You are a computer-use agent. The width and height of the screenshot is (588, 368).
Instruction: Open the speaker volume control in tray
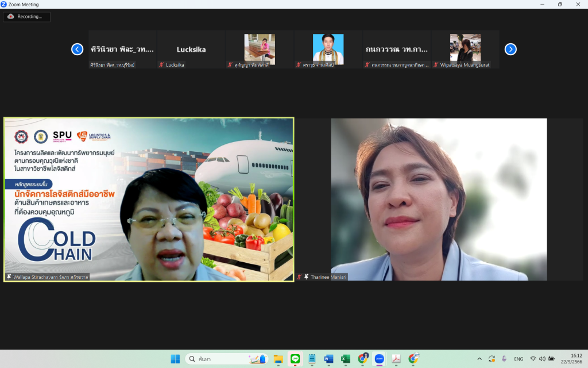pos(542,359)
